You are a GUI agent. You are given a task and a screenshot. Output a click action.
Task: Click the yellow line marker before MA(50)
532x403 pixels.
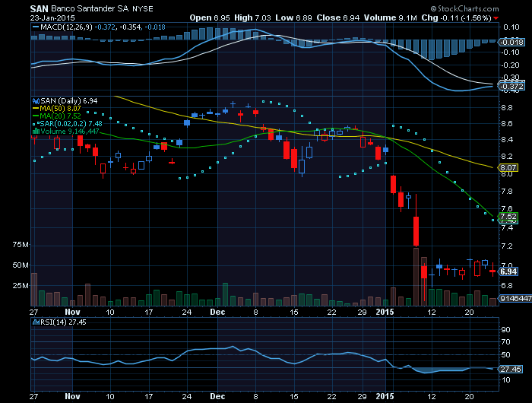pyautogui.click(x=36, y=109)
